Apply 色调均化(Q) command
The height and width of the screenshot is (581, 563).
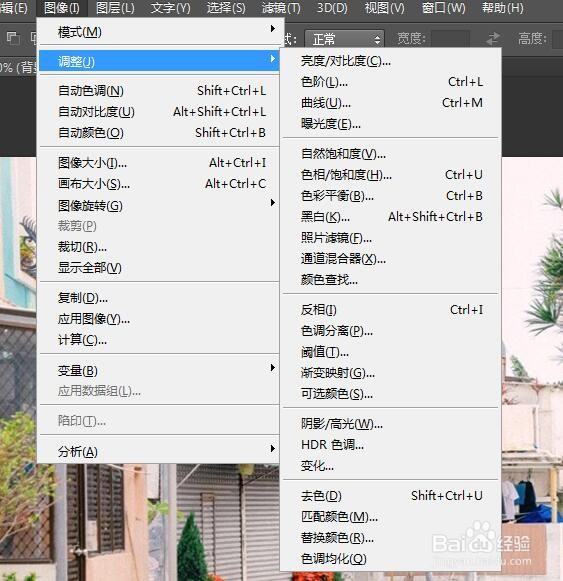pos(390,558)
